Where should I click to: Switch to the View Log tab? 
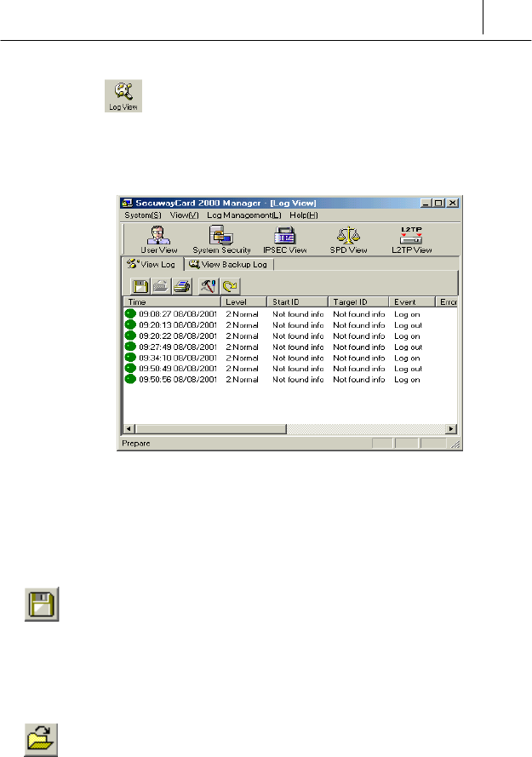pyautogui.click(x=152, y=264)
